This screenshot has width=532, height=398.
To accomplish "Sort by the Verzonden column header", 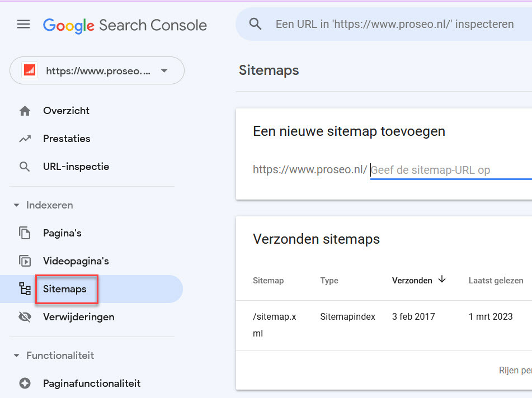I will [x=412, y=281].
